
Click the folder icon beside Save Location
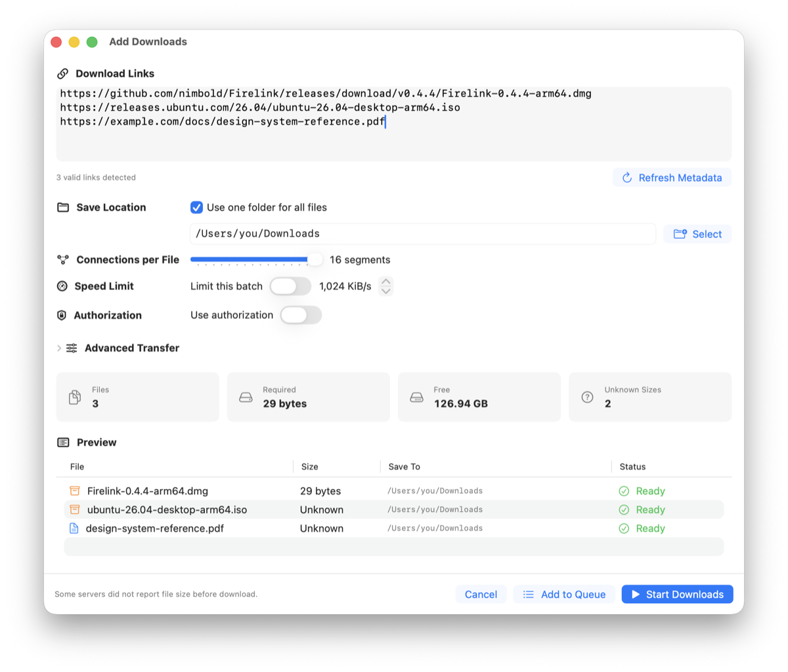pyautogui.click(x=63, y=207)
